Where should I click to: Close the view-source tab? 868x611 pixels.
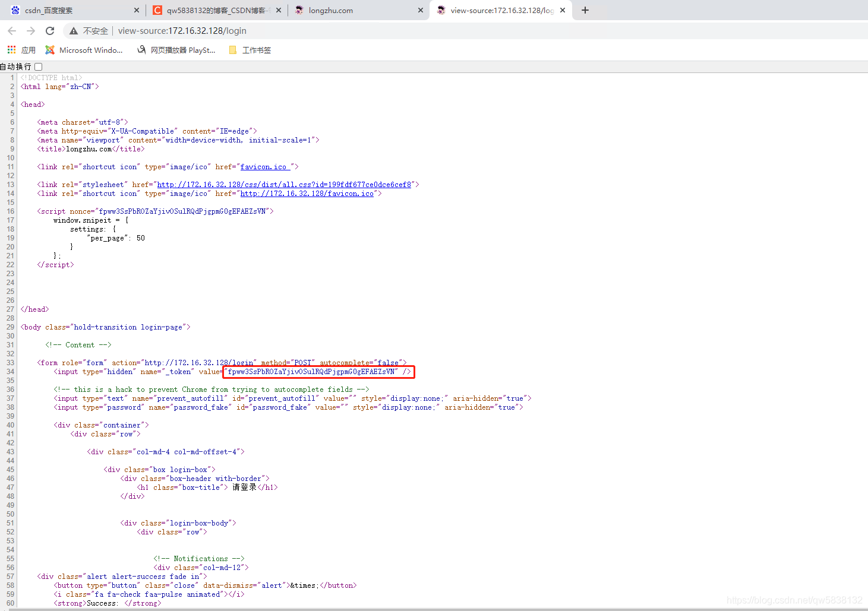pyautogui.click(x=563, y=10)
